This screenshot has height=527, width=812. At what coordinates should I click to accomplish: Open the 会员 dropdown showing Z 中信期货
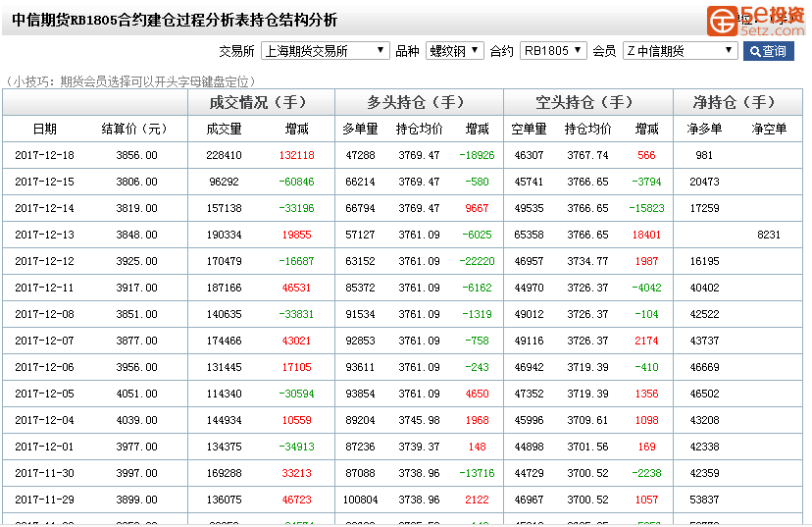pyautogui.click(x=680, y=51)
